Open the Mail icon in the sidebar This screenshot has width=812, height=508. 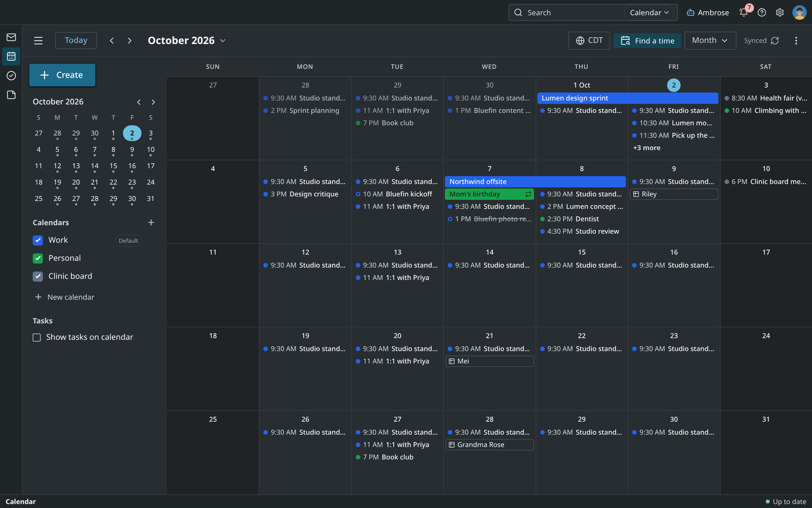11,37
